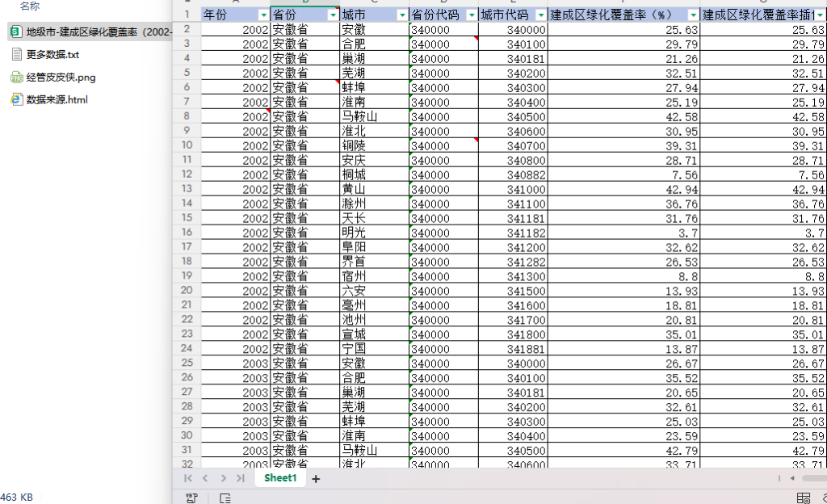The height and width of the screenshot is (504, 827).
Task: Click header cell 省份代码
Action: coord(443,15)
